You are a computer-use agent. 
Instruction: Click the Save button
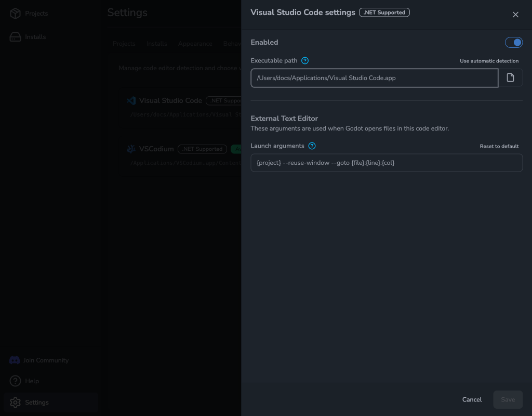click(508, 400)
